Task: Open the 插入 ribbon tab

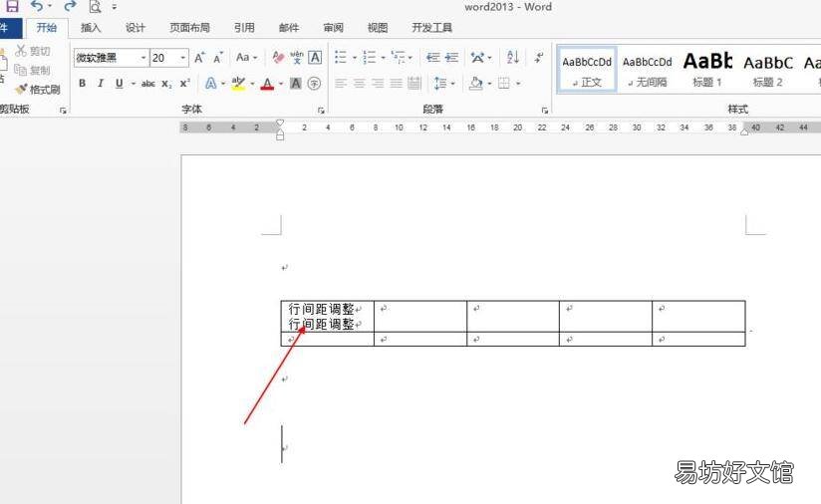Action: click(91, 28)
